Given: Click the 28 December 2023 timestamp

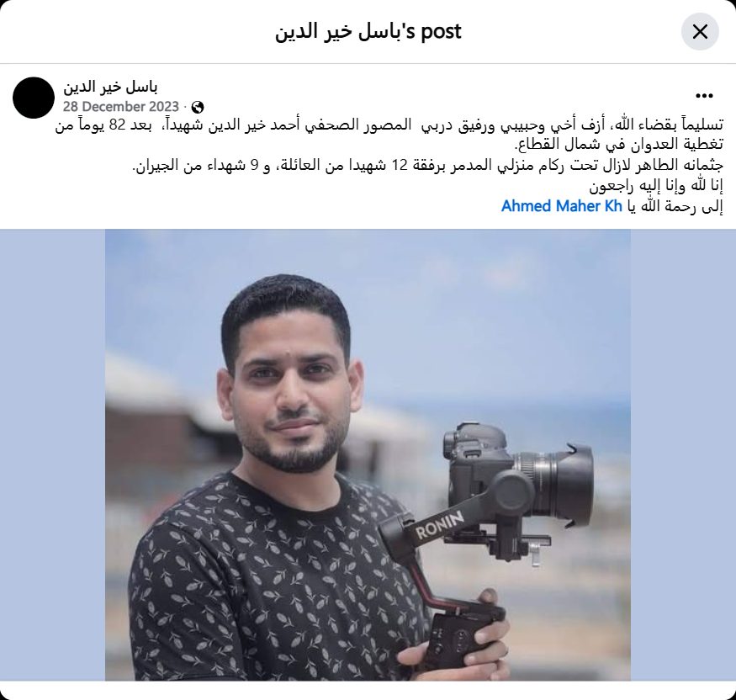Looking at the screenshot, I should (121, 107).
